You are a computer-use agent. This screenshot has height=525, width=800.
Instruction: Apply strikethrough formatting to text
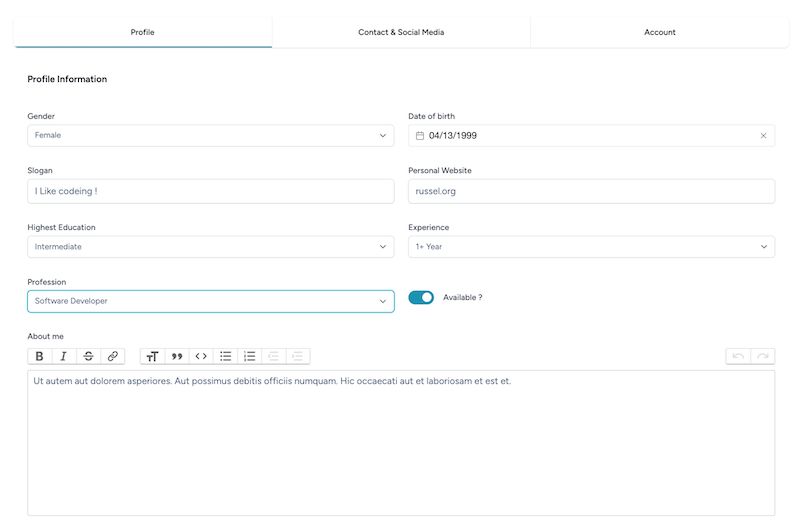(x=88, y=356)
